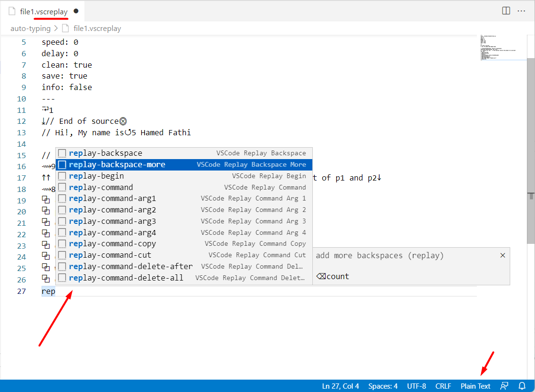Choose replay-command from the suggestion list
This screenshot has width=535, height=392.
coord(184,187)
